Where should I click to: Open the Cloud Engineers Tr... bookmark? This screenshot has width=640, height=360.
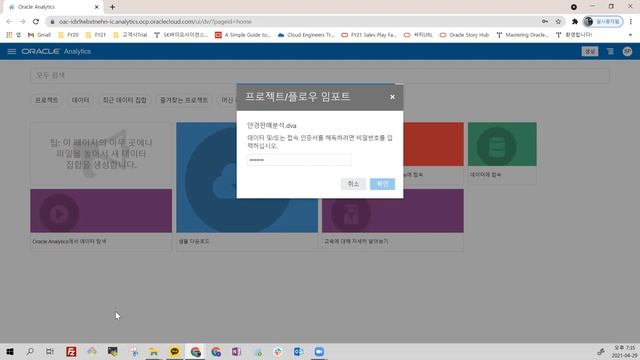click(306, 35)
